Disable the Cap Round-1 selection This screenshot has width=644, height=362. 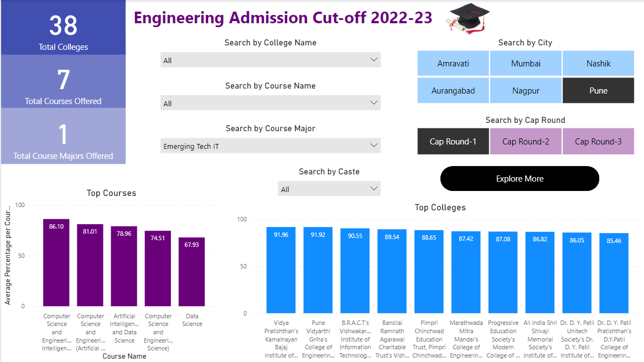coord(453,141)
